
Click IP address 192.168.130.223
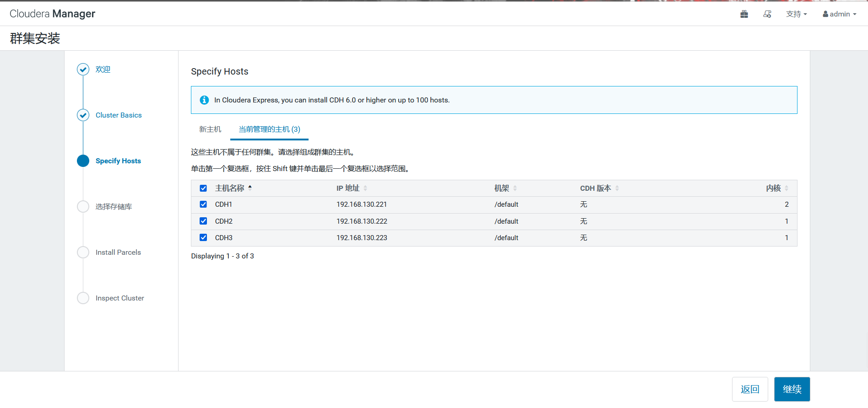pyautogui.click(x=362, y=238)
